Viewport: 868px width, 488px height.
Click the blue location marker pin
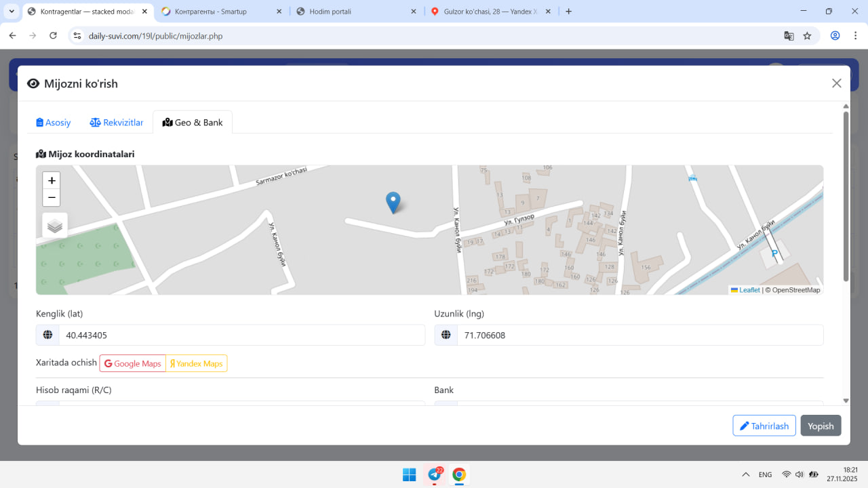point(393,202)
